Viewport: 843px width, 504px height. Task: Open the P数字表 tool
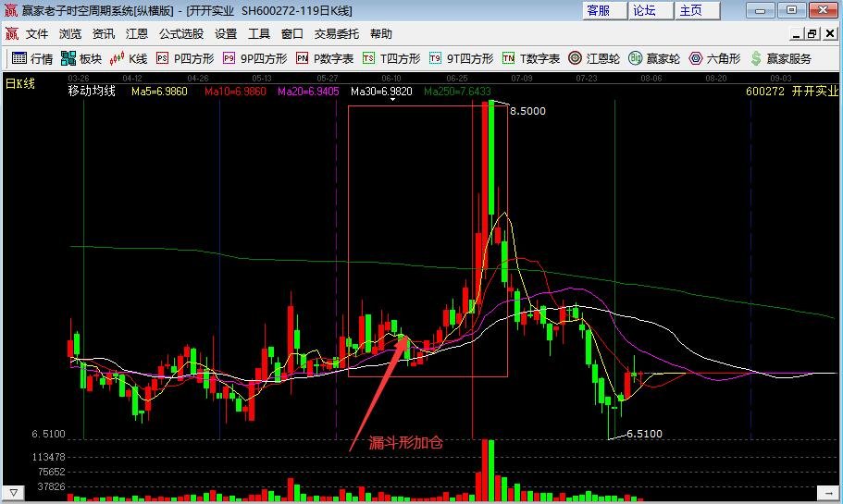coord(325,58)
